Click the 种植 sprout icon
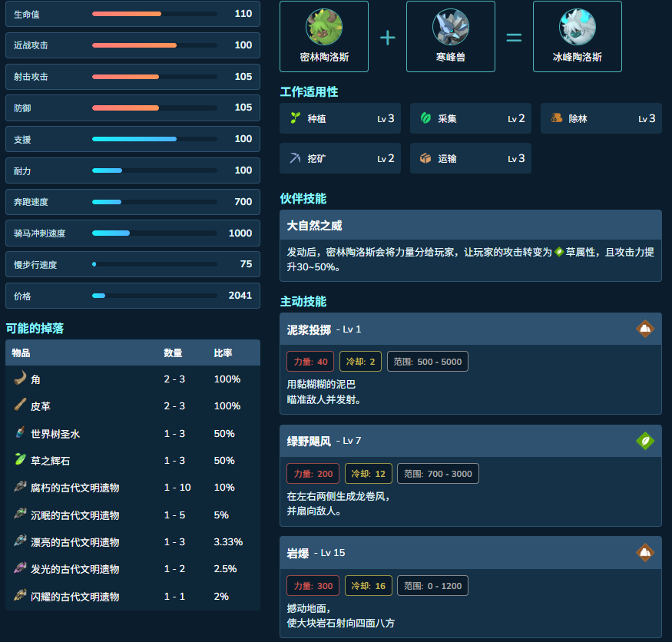The width and height of the screenshot is (672, 642). click(295, 117)
